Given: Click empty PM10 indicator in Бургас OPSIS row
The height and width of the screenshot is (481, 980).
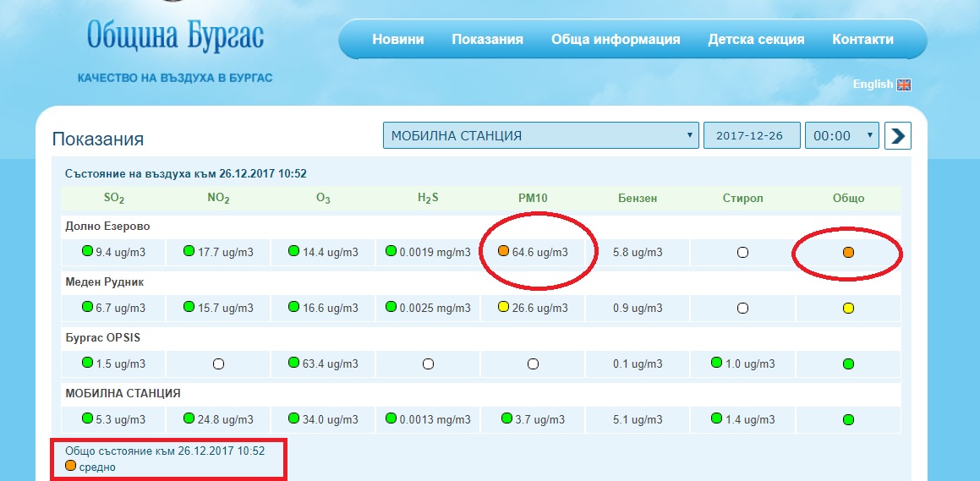Looking at the screenshot, I should coord(533,364).
